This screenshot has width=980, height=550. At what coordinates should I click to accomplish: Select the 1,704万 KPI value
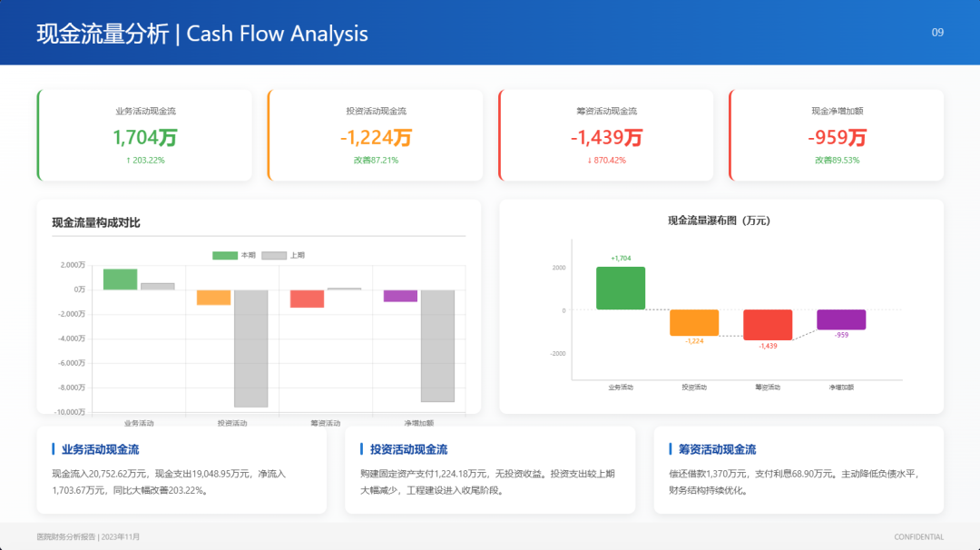coord(145,137)
